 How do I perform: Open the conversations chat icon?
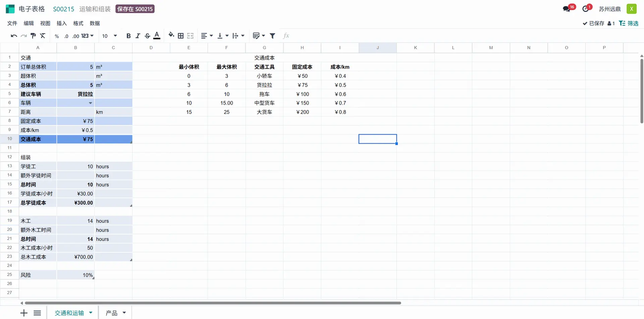coord(567,9)
